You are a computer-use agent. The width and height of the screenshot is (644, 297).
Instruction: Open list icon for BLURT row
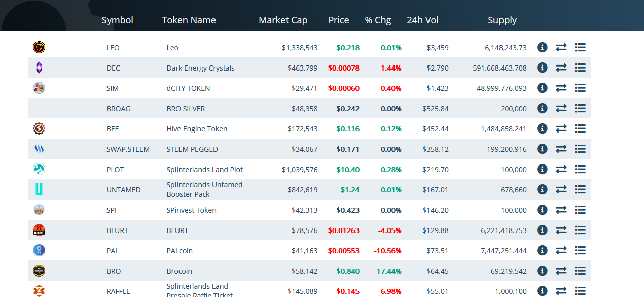(x=580, y=230)
